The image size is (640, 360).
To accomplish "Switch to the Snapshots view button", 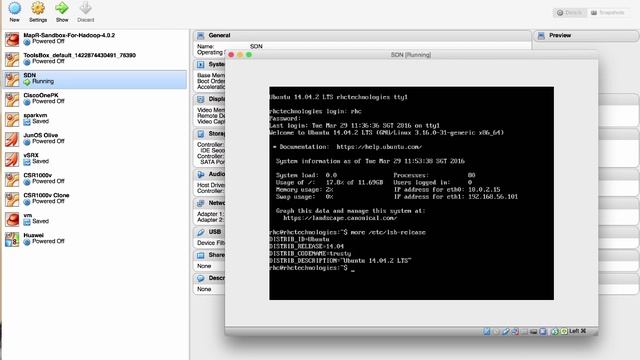I will coord(609,13).
